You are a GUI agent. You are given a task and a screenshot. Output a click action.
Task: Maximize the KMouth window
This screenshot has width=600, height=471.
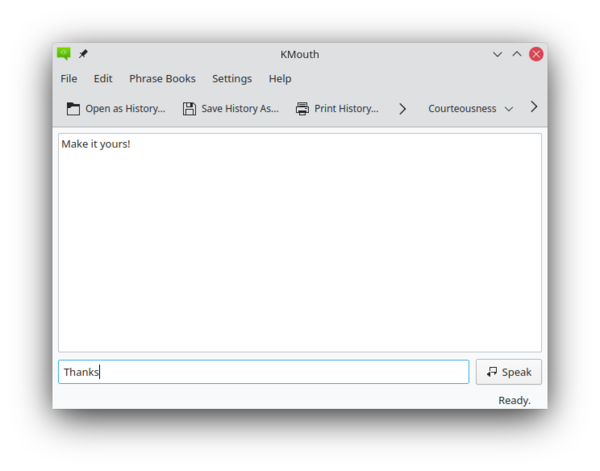point(517,54)
